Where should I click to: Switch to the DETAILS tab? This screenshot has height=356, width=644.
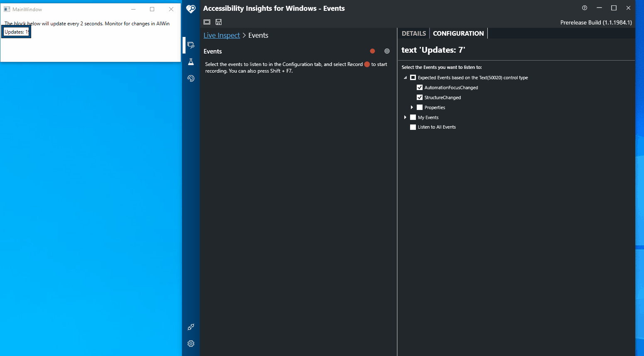click(x=413, y=33)
